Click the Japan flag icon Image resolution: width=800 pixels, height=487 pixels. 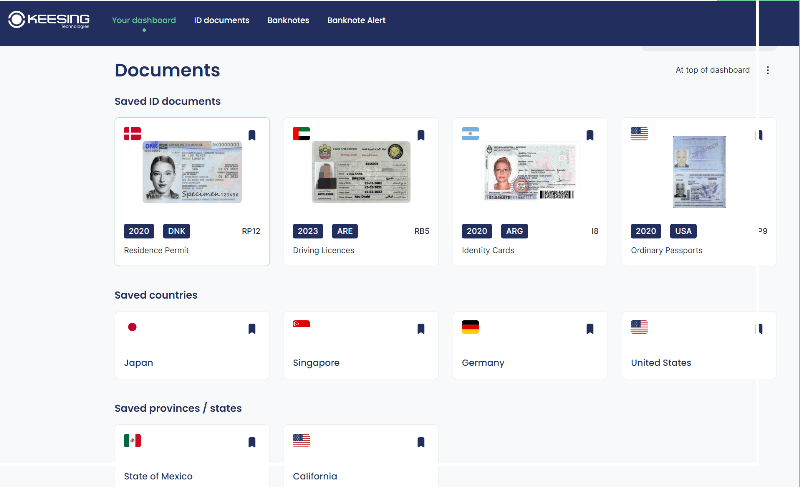tap(132, 326)
